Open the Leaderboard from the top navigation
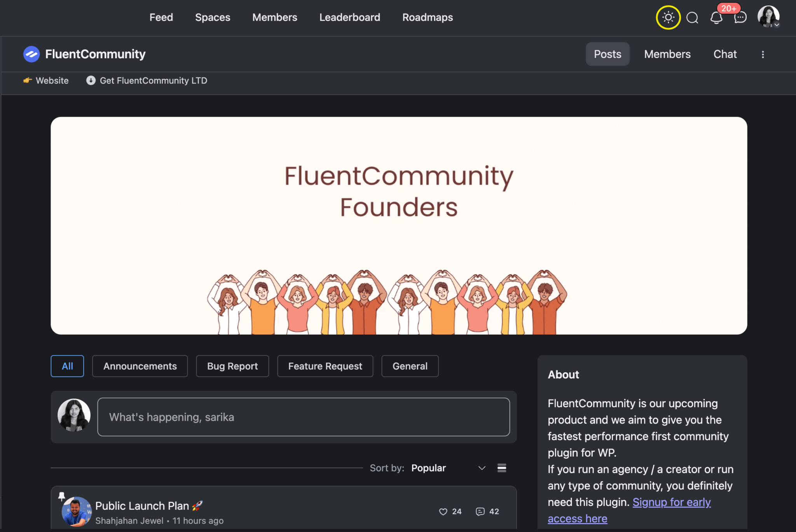Image resolution: width=796 pixels, height=532 pixels. (349, 17)
